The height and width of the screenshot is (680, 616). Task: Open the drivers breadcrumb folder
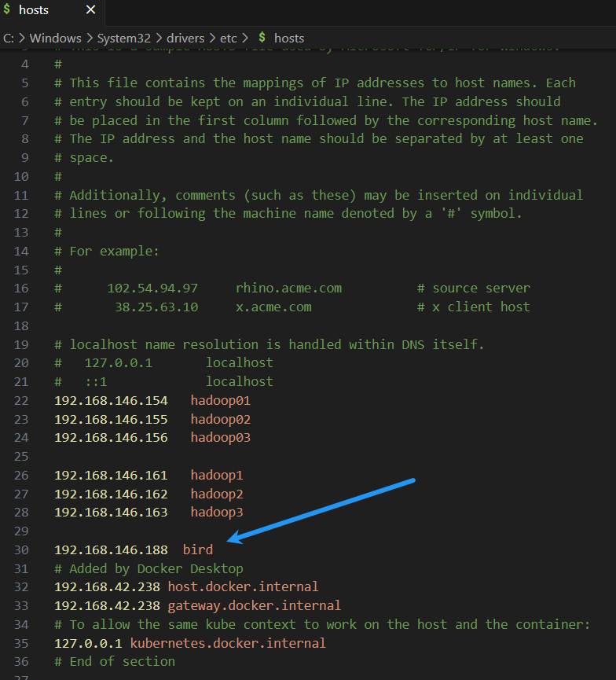coord(185,39)
